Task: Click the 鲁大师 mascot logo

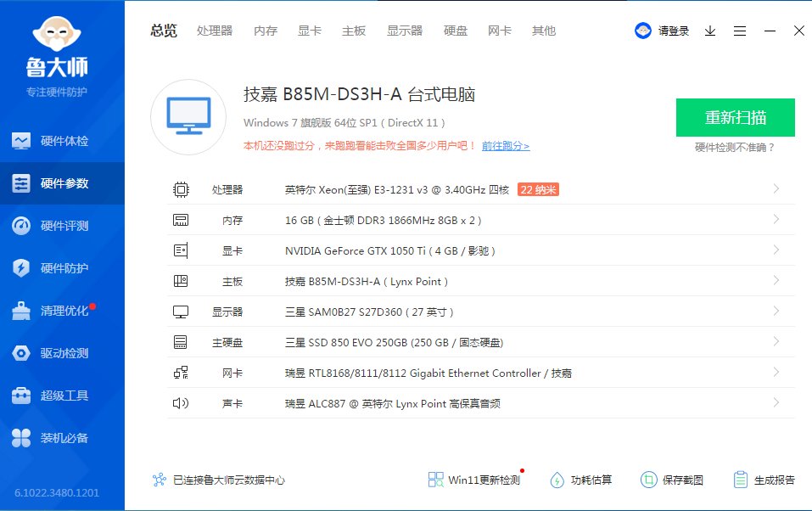Action: [x=57, y=34]
